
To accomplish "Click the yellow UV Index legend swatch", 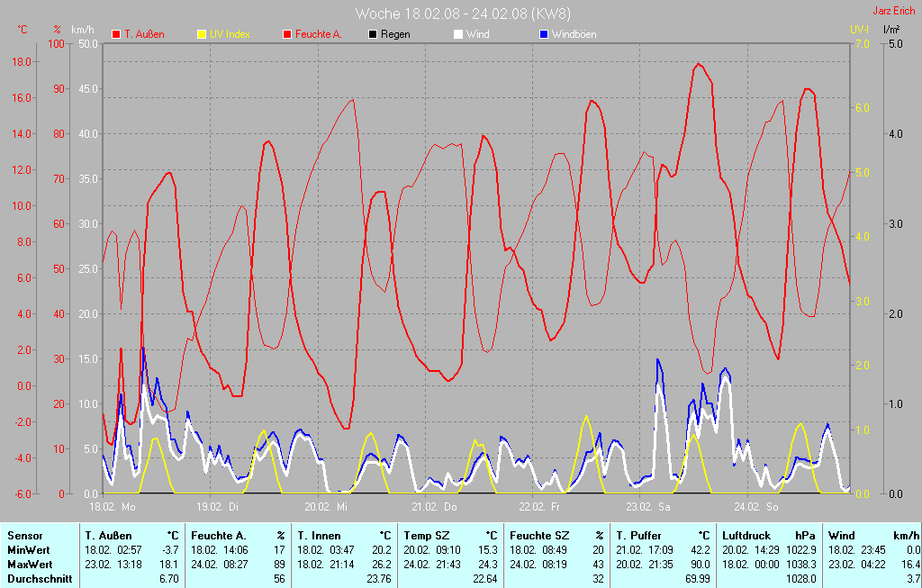I will (202, 35).
